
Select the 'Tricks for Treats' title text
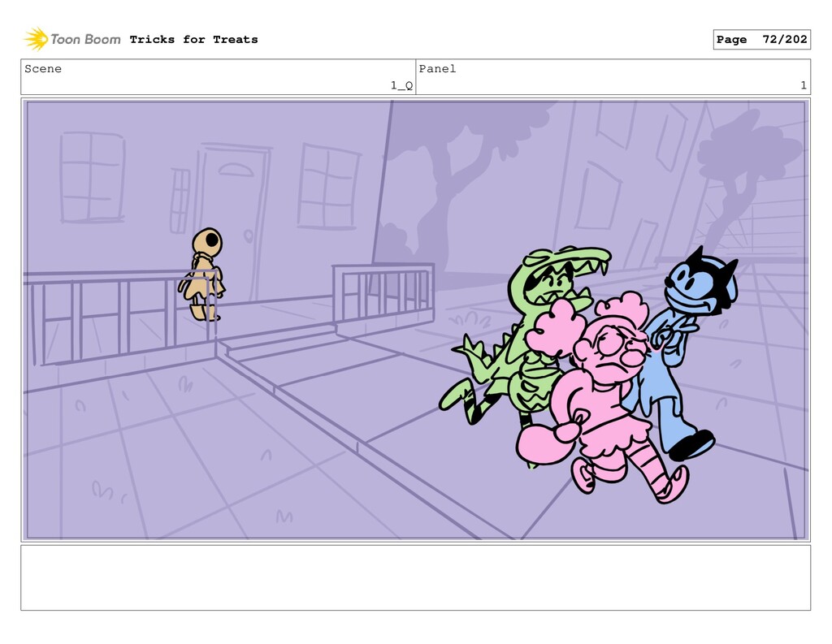193,39
